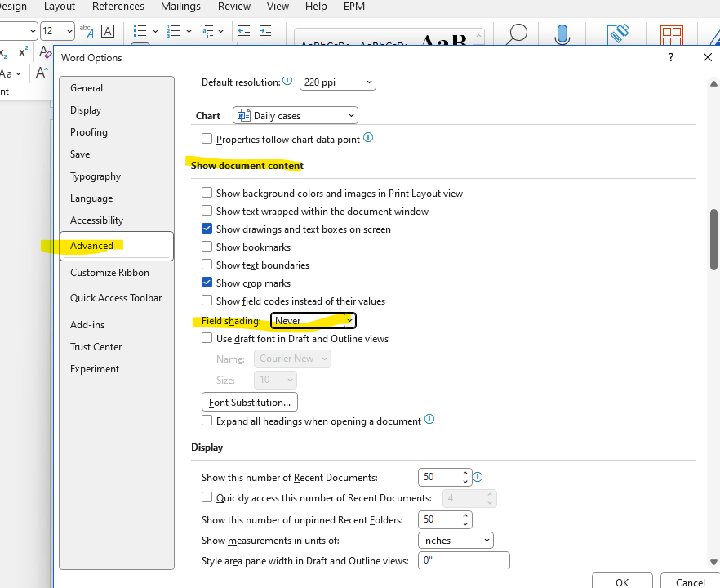Open the Mailings ribbon tab
Screen dimensions: 720x588
coord(180,7)
